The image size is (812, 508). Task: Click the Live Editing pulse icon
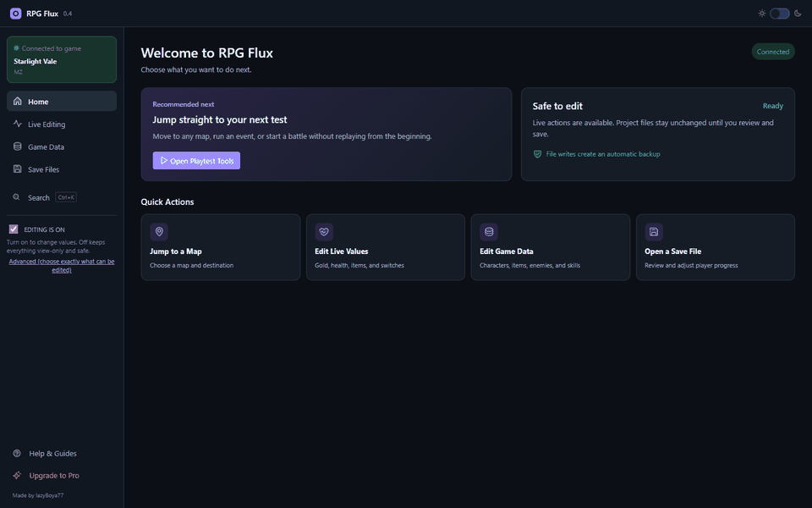pos(18,124)
